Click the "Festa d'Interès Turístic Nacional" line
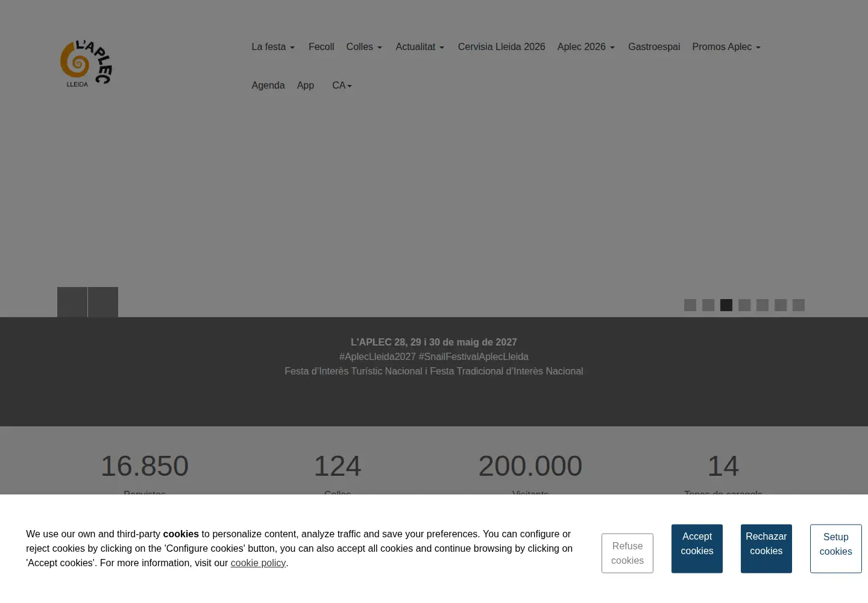 [434, 371]
